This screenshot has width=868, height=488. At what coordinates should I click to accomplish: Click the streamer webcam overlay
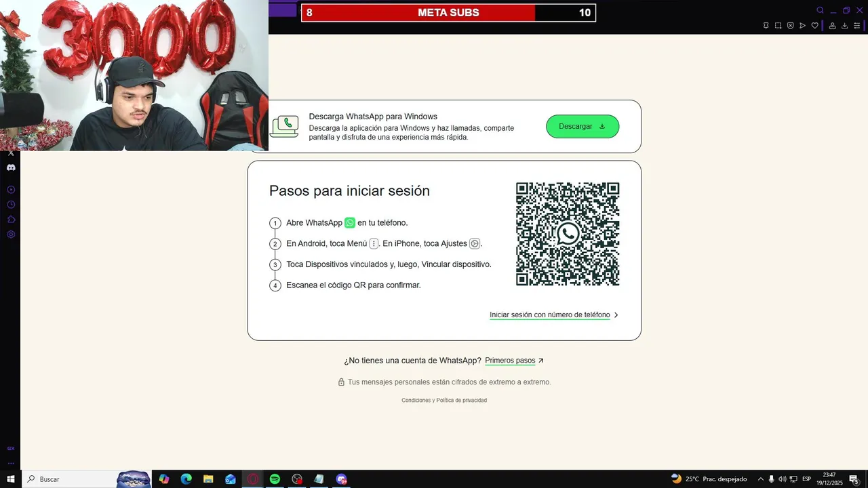[134, 75]
